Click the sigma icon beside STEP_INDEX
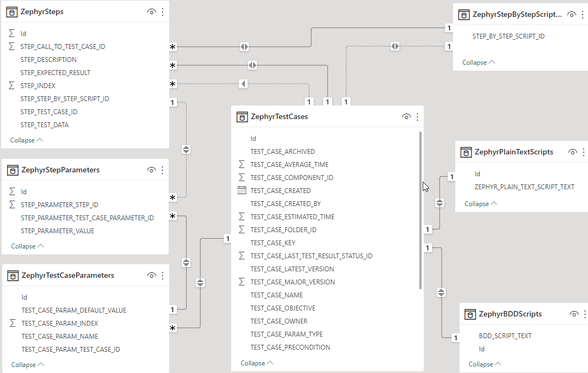The width and height of the screenshot is (588, 373). point(12,86)
